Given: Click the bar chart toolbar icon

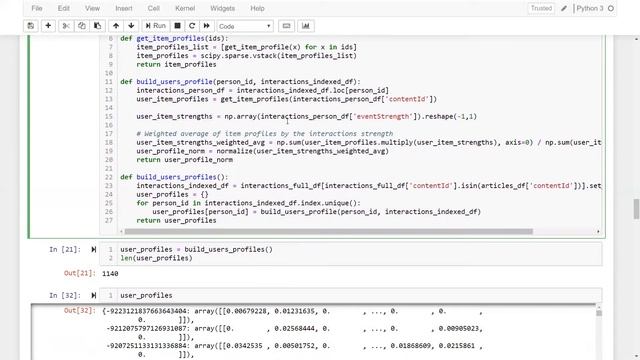Looking at the screenshot, I should [306, 26].
